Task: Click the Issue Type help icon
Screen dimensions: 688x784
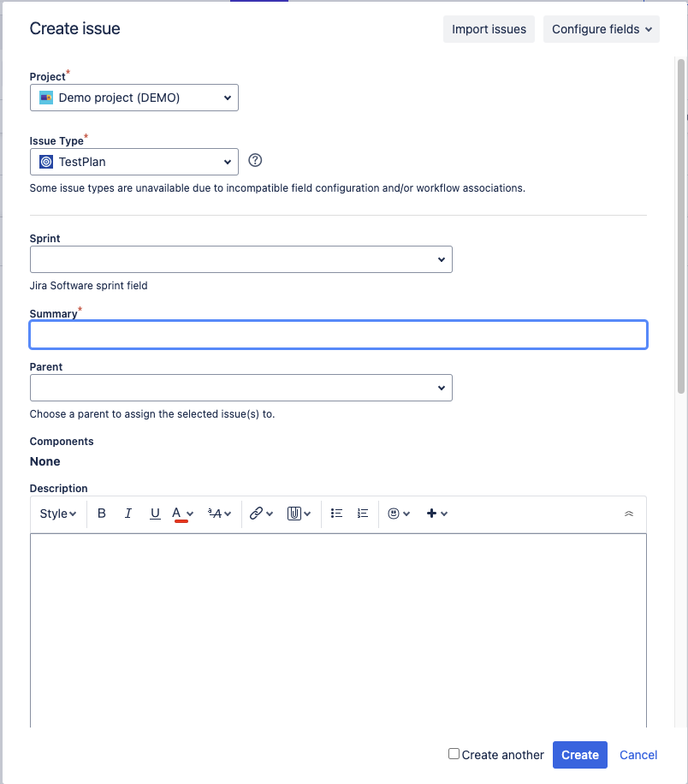Action: tap(255, 160)
